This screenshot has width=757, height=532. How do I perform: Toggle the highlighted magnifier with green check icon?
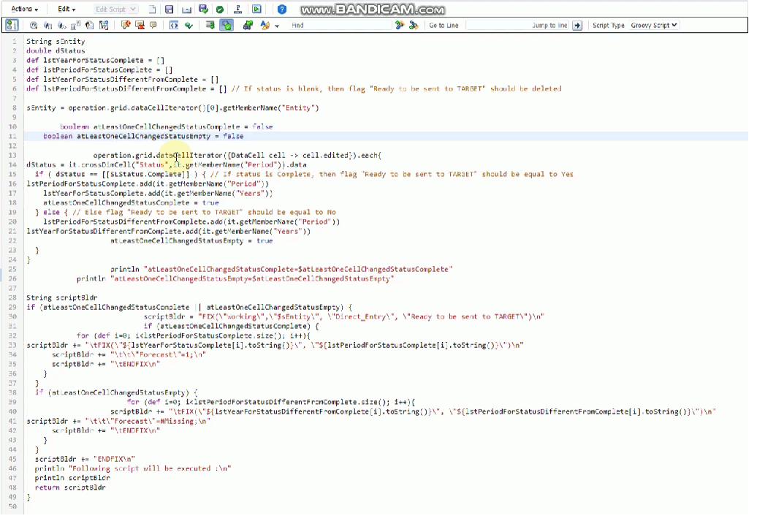[x=227, y=25]
